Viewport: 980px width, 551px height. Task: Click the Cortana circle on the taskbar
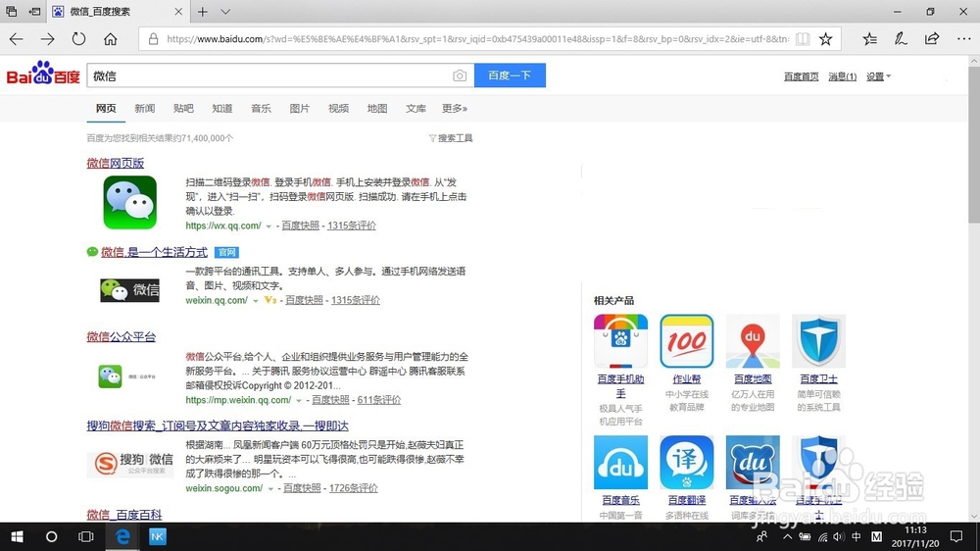pos(51,536)
